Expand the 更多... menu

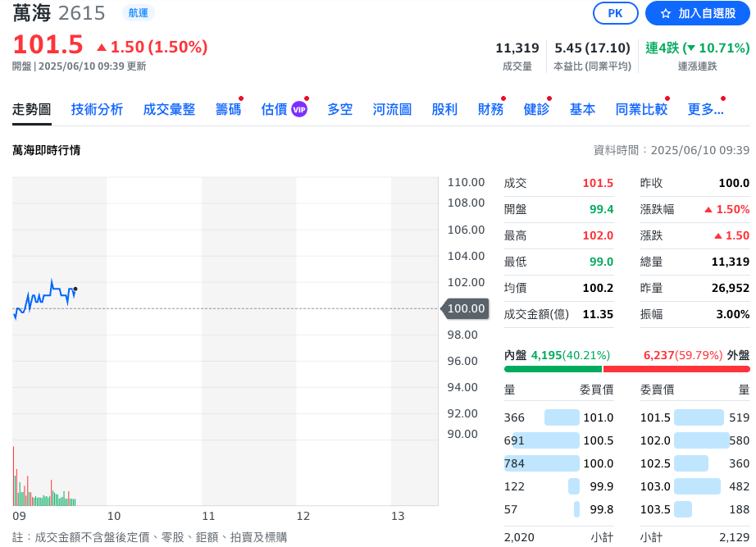pos(705,110)
